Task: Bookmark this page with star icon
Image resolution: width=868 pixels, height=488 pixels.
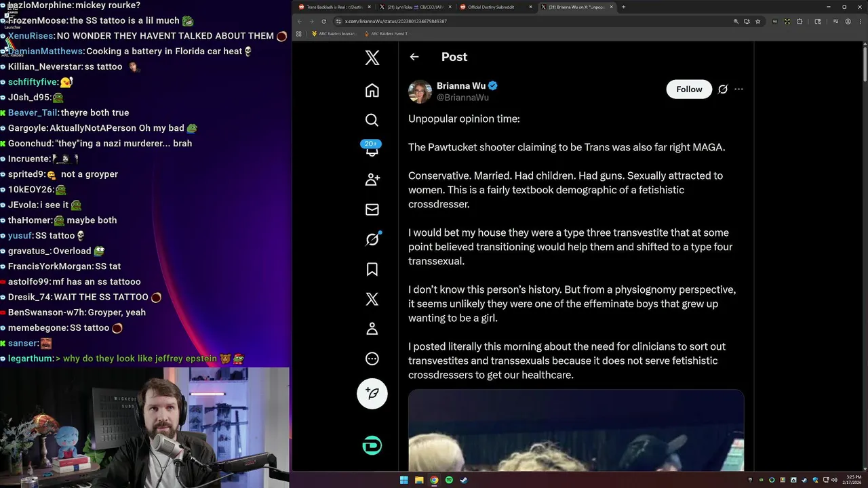Action: click(x=757, y=21)
